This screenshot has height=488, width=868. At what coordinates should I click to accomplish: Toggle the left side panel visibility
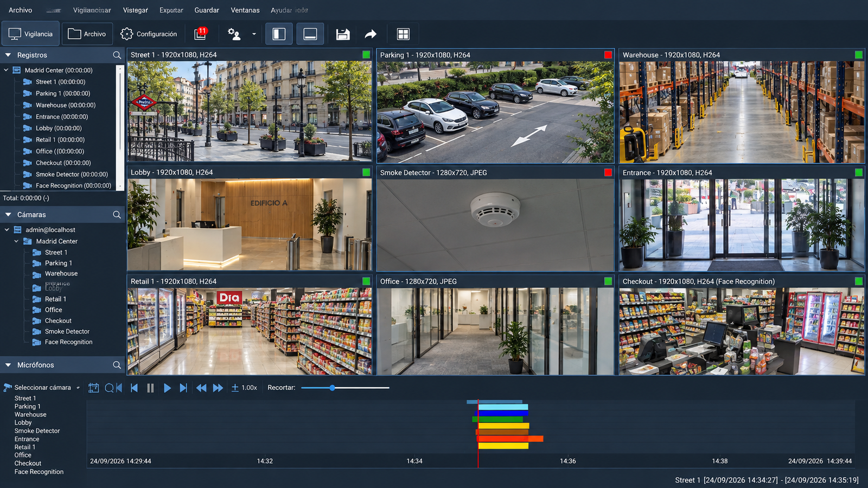click(279, 34)
